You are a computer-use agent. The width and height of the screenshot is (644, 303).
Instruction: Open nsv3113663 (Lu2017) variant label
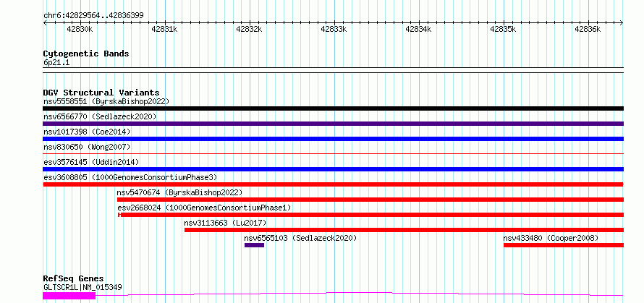click(225, 223)
